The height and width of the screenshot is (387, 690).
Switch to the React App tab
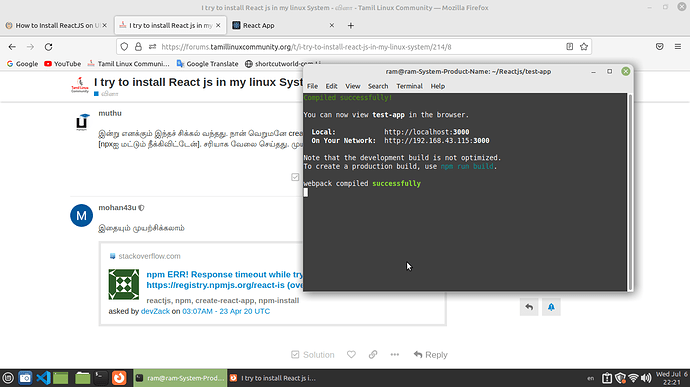click(283, 26)
